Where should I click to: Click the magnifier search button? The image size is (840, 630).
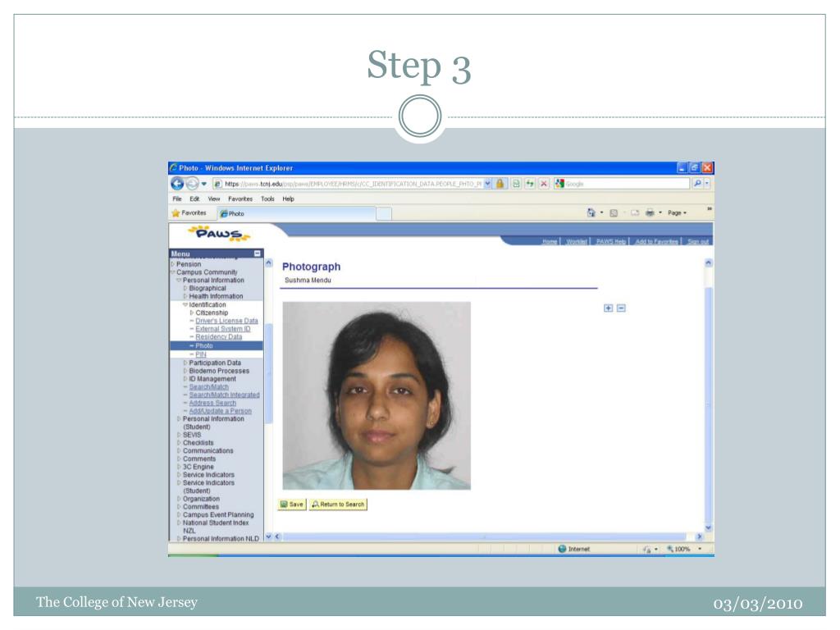[697, 183]
